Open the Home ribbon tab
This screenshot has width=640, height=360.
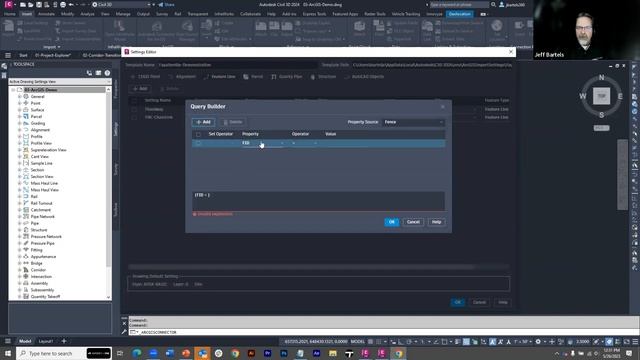point(9,14)
